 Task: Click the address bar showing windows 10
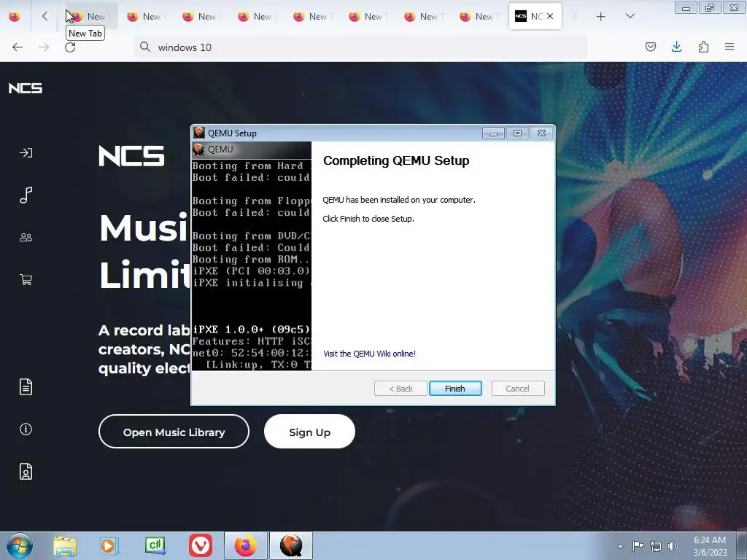pos(360,47)
